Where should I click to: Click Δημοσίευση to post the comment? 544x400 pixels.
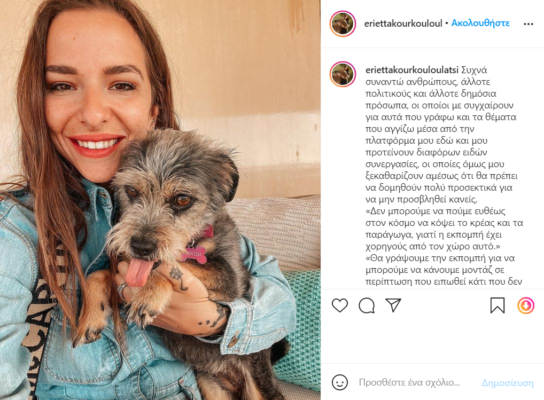(507, 383)
